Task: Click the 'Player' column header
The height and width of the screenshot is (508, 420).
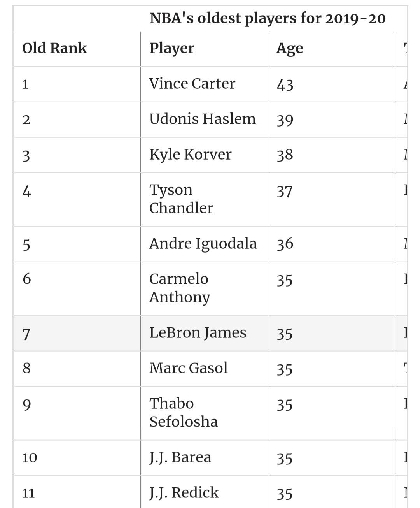Action: [172, 49]
